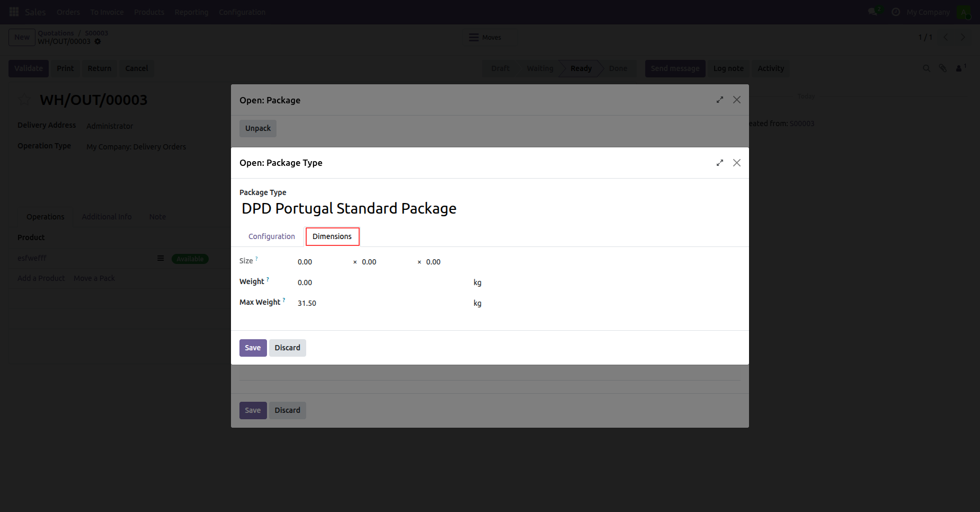This screenshot has width=980, height=512.
Task: Click the Weight value field
Action: [382, 283]
